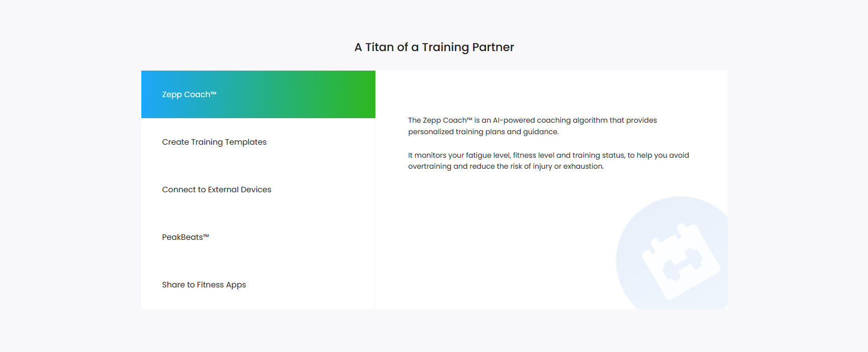Viewport: 868px width, 352px height.
Task: Show the PeakBeats™ tab
Action: [185, 237]
